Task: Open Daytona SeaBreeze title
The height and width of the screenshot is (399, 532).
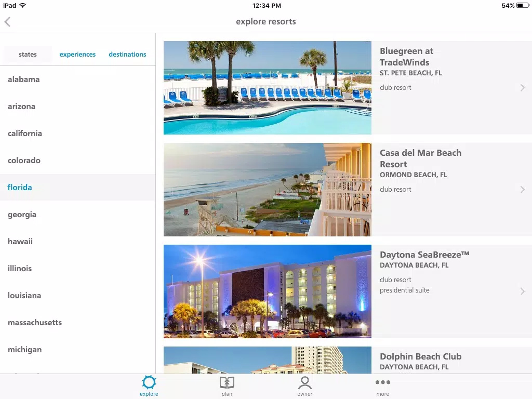Action: [424, 255]
